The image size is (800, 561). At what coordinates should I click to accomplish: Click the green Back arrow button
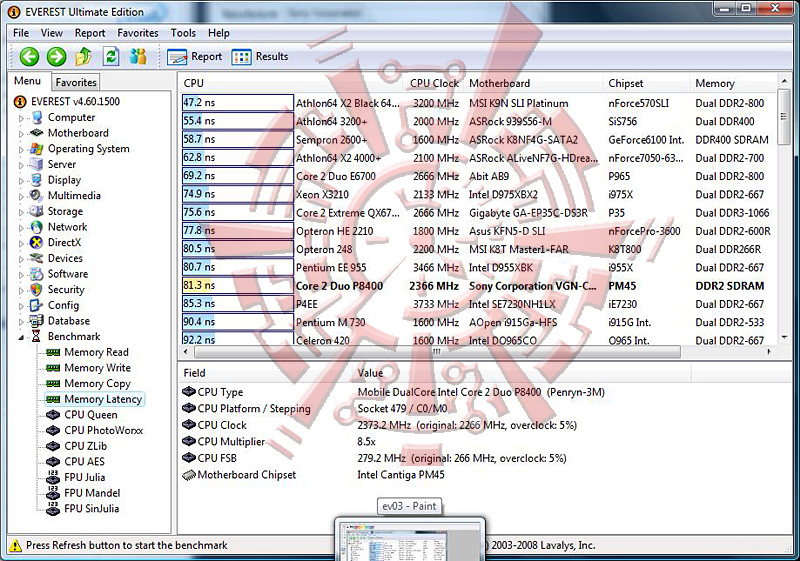coord(29,57)
